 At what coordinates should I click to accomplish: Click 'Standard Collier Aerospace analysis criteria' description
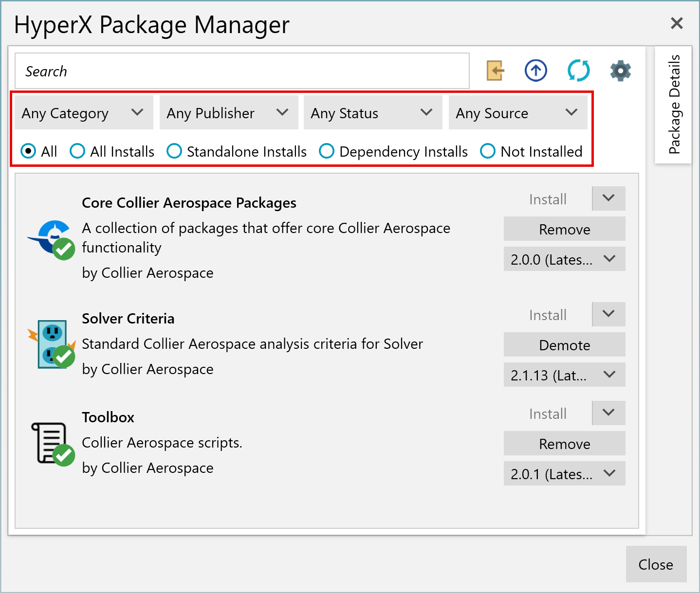(x=252, y=344)
